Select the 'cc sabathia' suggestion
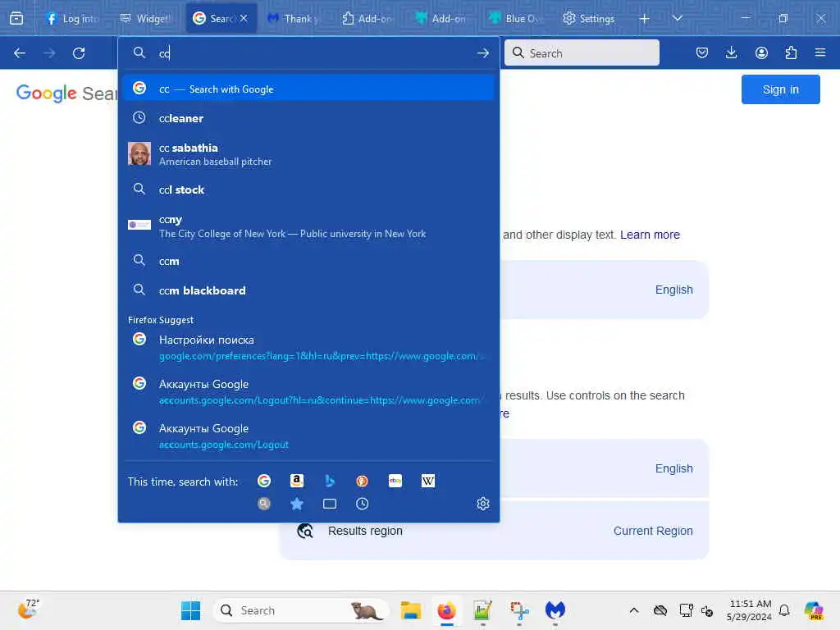 click(x=308, y=153)
